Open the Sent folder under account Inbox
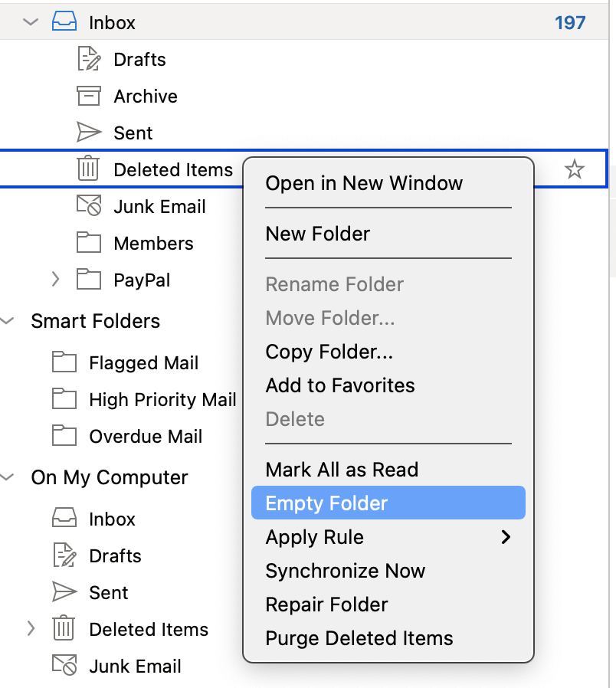The height and width of the screenshot is (688, 616). tap(133, 133)
